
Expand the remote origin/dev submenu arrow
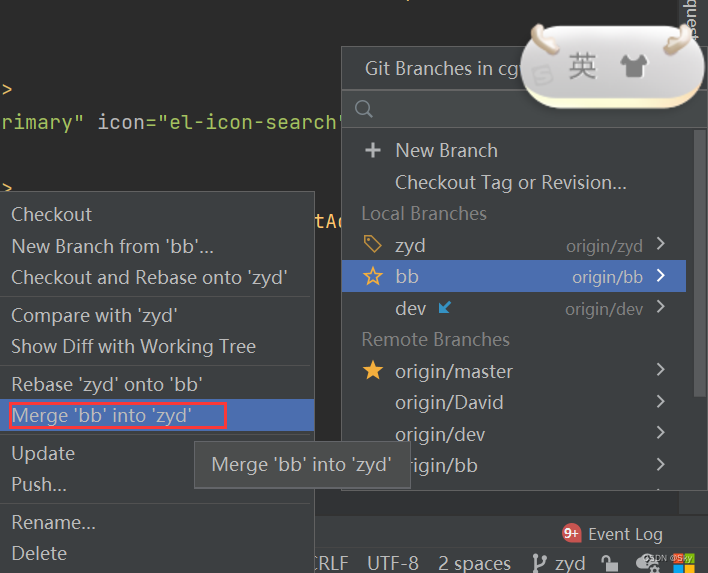coord(661,433)
